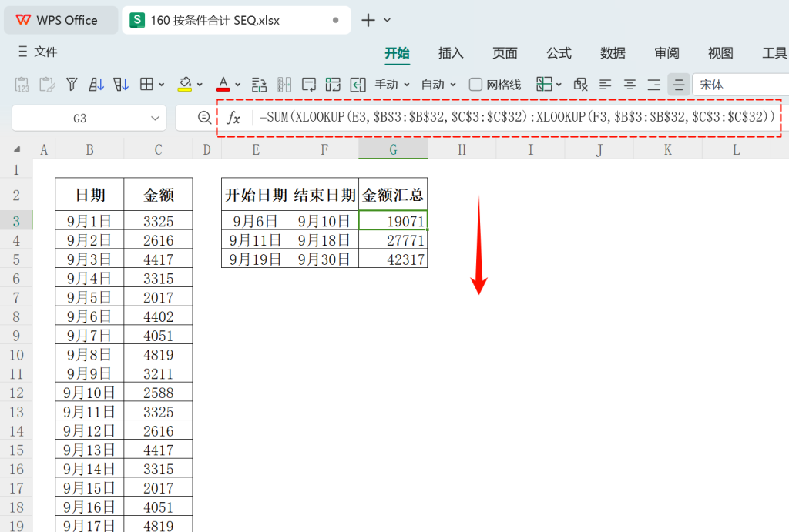789x532 pixels.
Task: Align text right
Action: (653, 85)
